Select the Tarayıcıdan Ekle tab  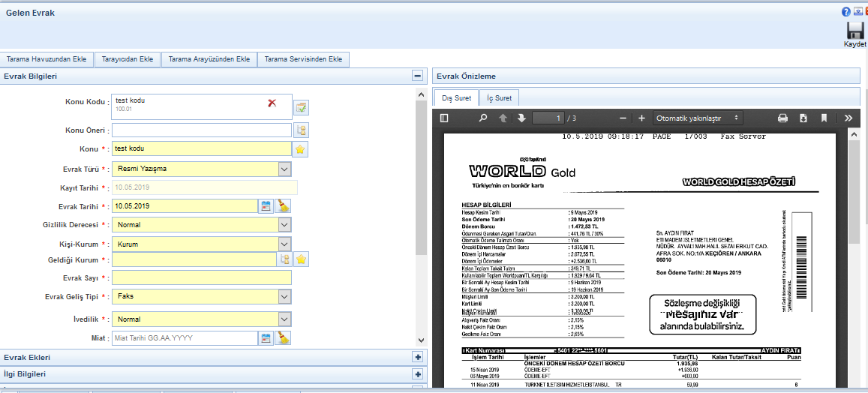[x=127, y=59]
